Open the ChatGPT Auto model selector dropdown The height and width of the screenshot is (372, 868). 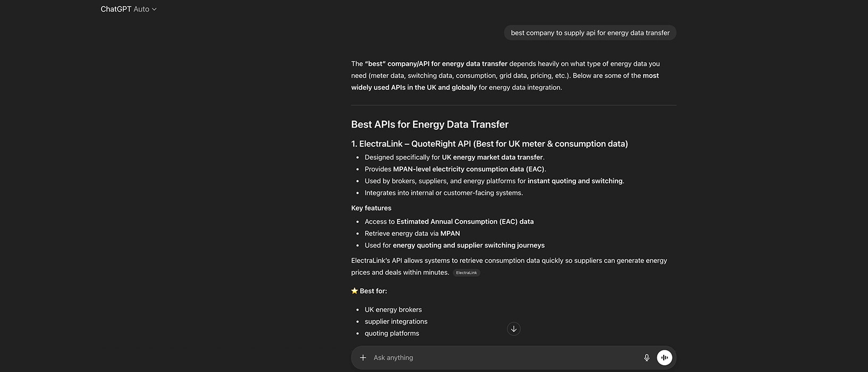128,9
